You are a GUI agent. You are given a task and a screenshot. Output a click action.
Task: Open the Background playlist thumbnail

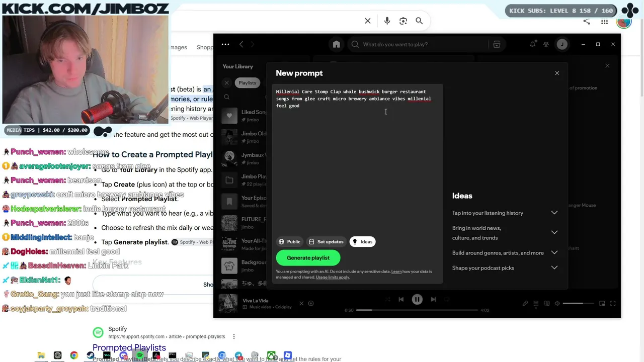[229, 266]
